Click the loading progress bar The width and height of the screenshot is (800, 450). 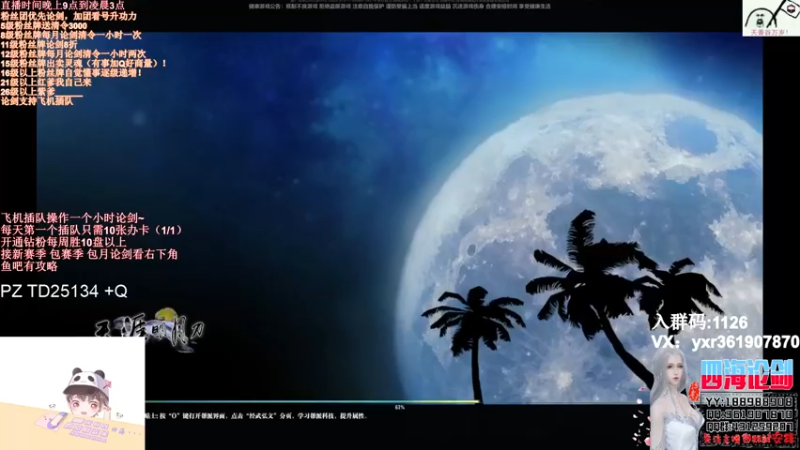pyautogui.click(x=312, y=403)
